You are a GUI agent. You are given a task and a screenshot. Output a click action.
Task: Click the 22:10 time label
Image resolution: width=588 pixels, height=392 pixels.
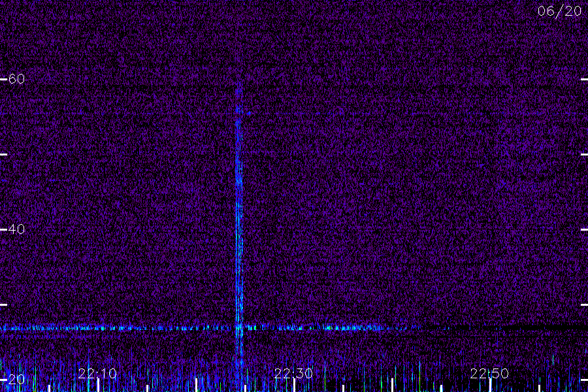click(x=97, y=374)
